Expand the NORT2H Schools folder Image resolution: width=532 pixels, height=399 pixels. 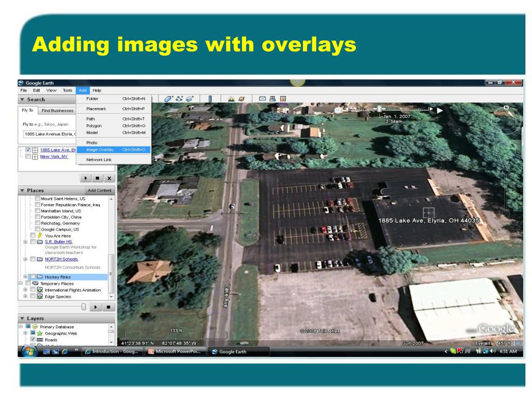[25, 259]
